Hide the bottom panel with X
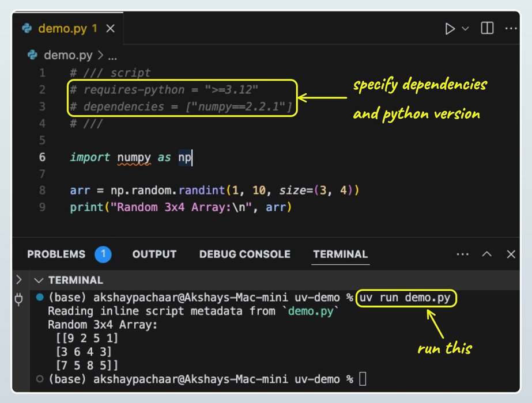532x403 pixels. click(x=511, y=254)
